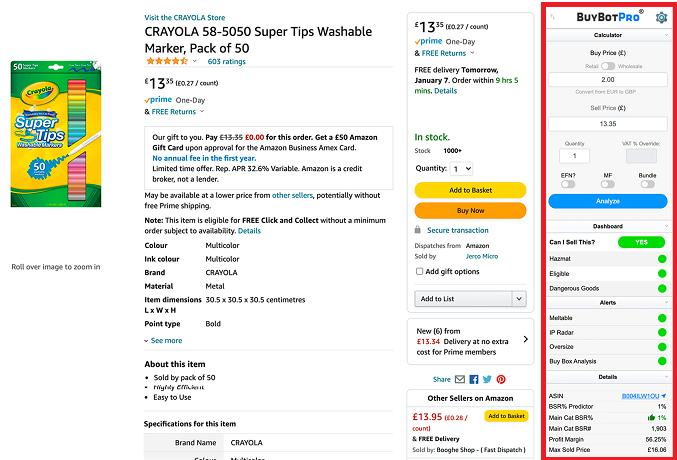Viewport: 677px width, 460px height.
Task: Click the Secure transaction padlock icon
Action: point(419,230)
